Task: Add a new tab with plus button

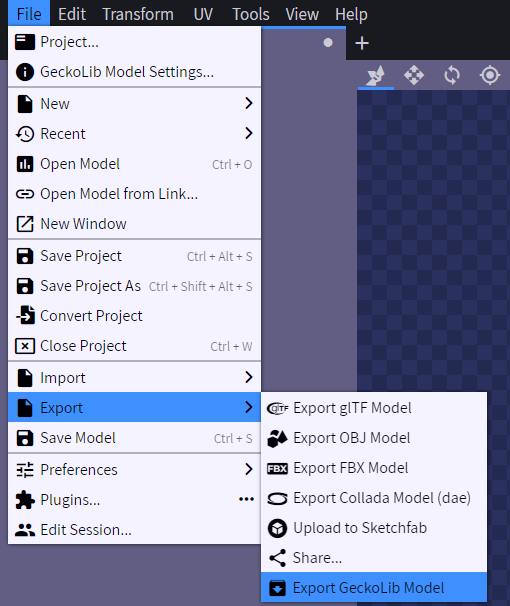Action: coord(362,43)
